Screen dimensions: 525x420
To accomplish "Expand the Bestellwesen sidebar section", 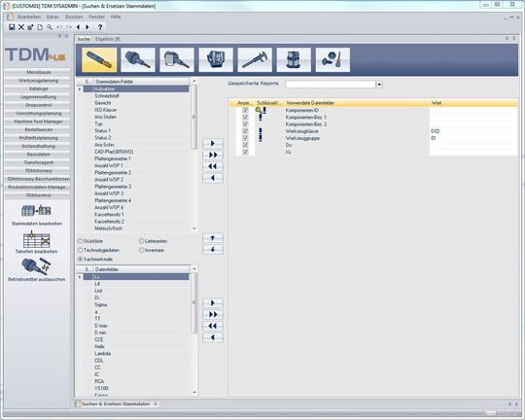I will [38, 129].
